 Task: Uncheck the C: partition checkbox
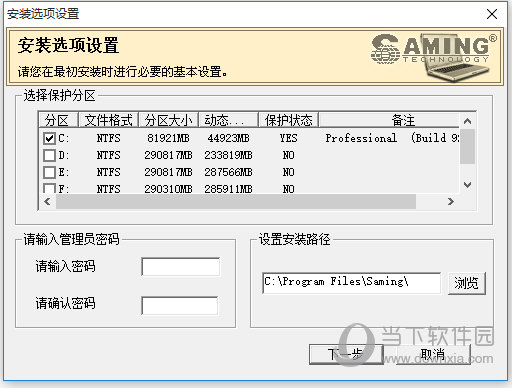click(x=49, y=138)
